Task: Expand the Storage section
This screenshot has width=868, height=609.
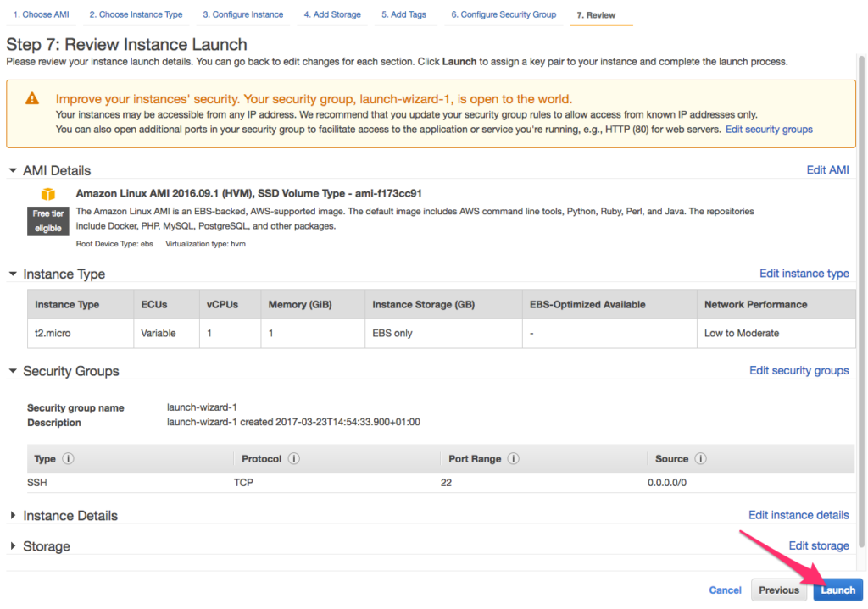Action: click(x=13, y=546)
